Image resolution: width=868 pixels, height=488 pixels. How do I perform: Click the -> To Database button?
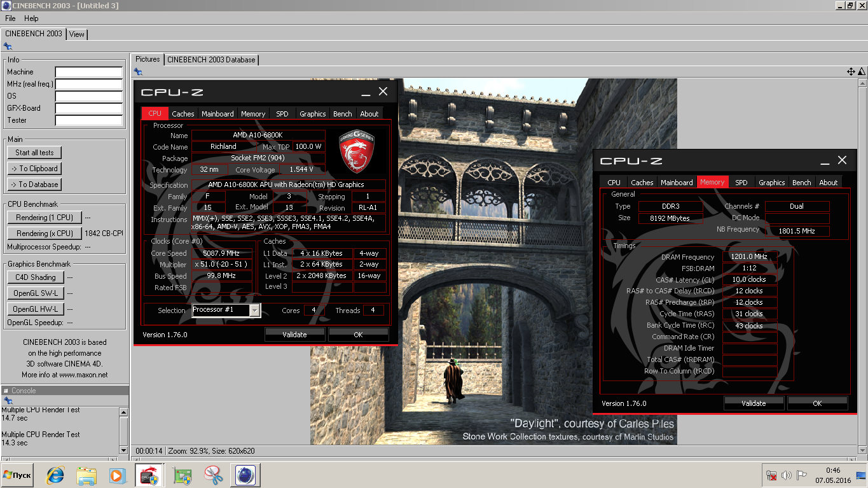pyautogui.click(x=34, y=185)
